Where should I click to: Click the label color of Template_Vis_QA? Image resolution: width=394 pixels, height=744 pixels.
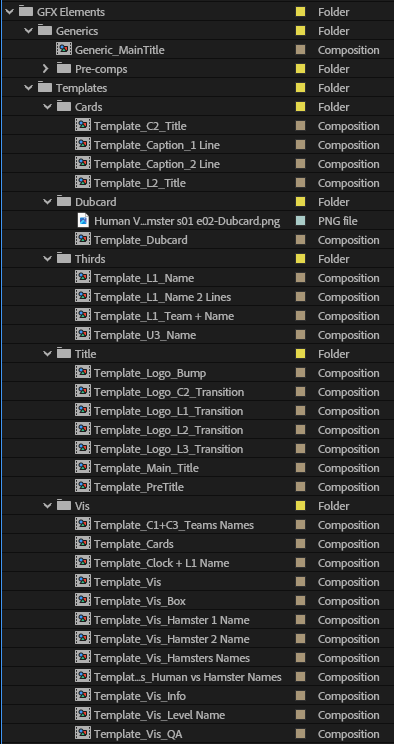click(300, 734)
